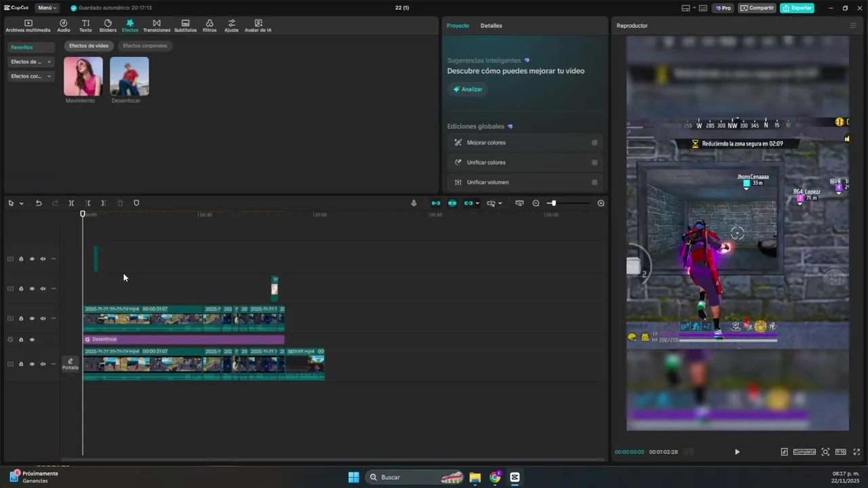868x488 pixels.
Task: Click the layout switcher icon in title bar
Action: point(686,8)
